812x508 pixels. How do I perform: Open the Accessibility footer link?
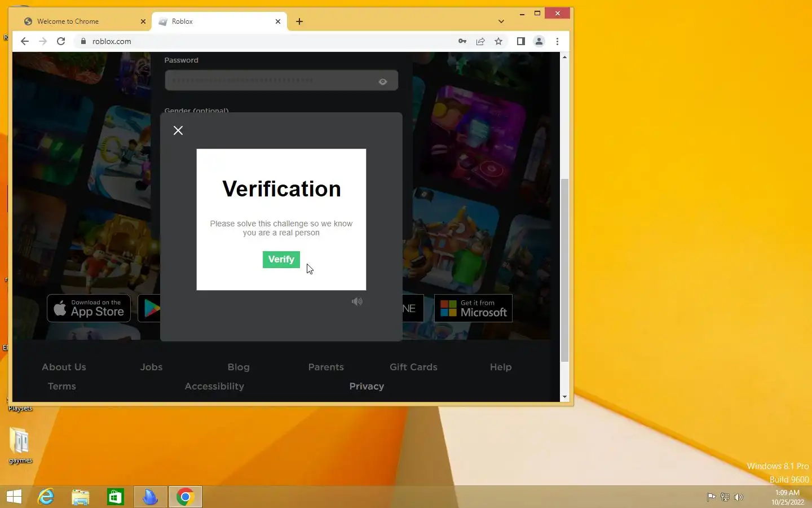[214, 386]
